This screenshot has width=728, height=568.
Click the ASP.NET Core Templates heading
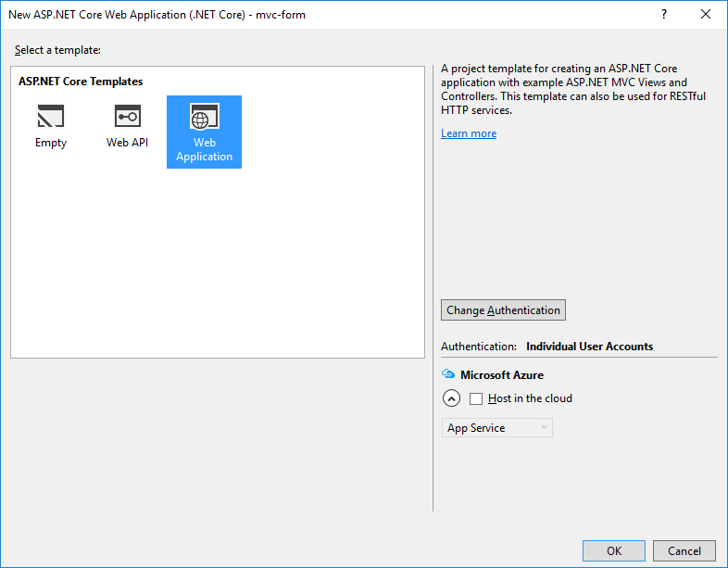pos(81,82)
